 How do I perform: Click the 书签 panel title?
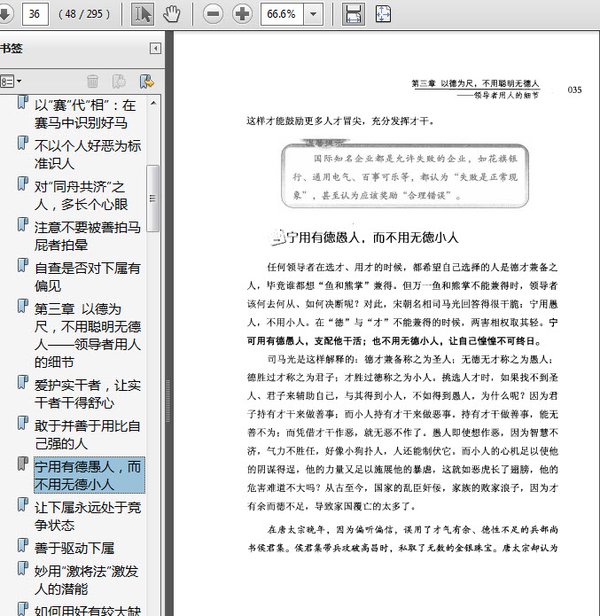tap(11, 48)
